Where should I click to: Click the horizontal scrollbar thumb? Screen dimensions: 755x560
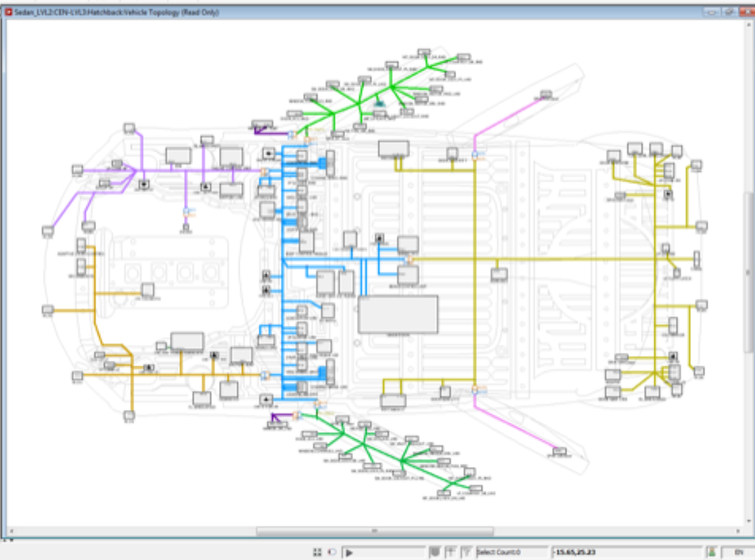[x=374, y=530]
